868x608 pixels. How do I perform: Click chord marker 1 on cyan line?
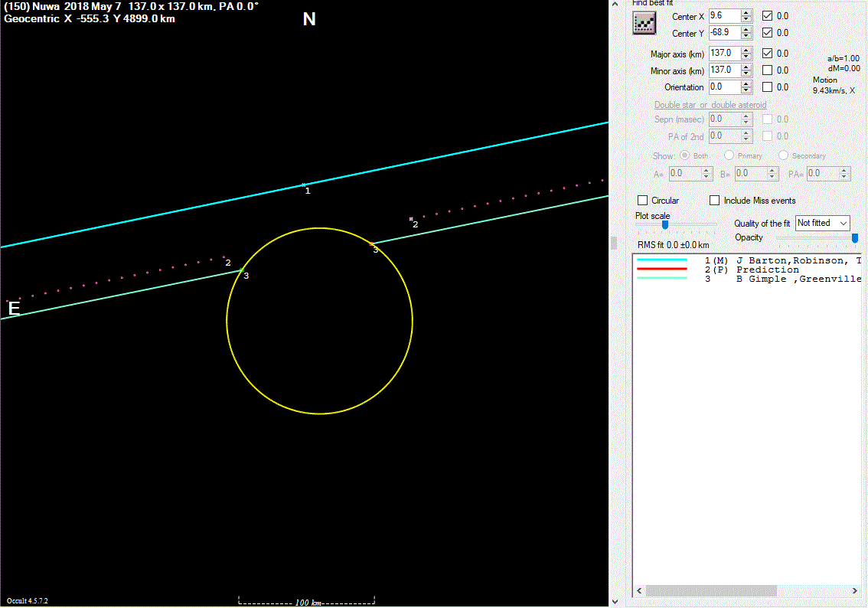click(x=304, y=185)
